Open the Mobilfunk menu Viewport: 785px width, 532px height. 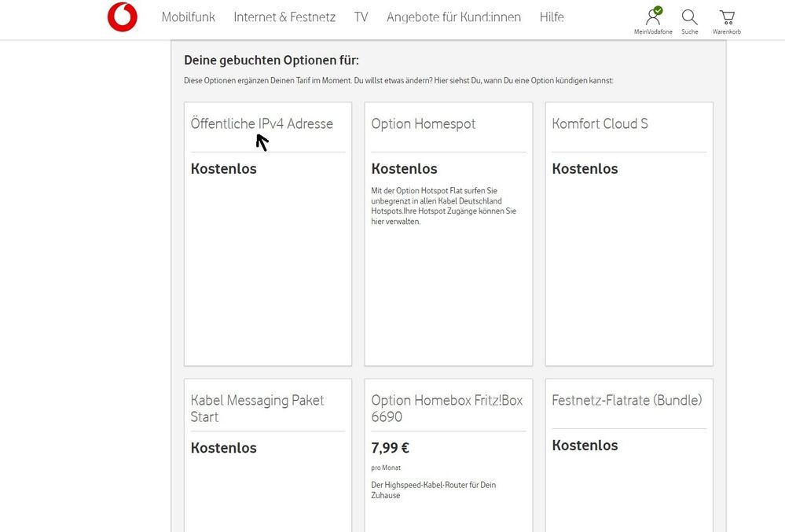click(x=188, y=17)
